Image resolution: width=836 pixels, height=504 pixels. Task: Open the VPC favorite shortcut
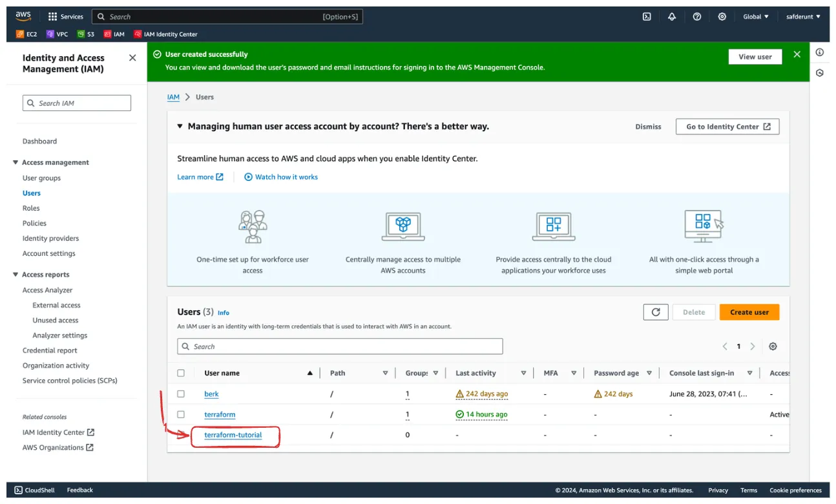pyautogui.click(x=57, y=34)
